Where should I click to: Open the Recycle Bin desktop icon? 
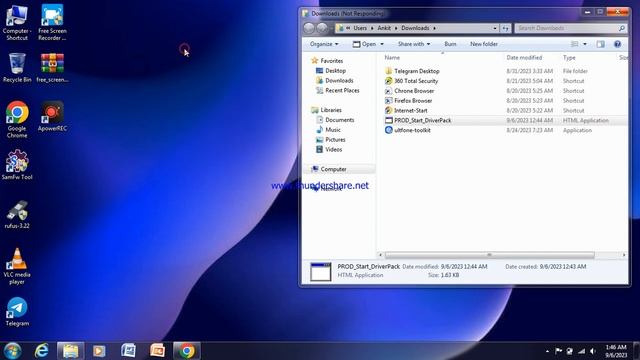pos(17,68)
